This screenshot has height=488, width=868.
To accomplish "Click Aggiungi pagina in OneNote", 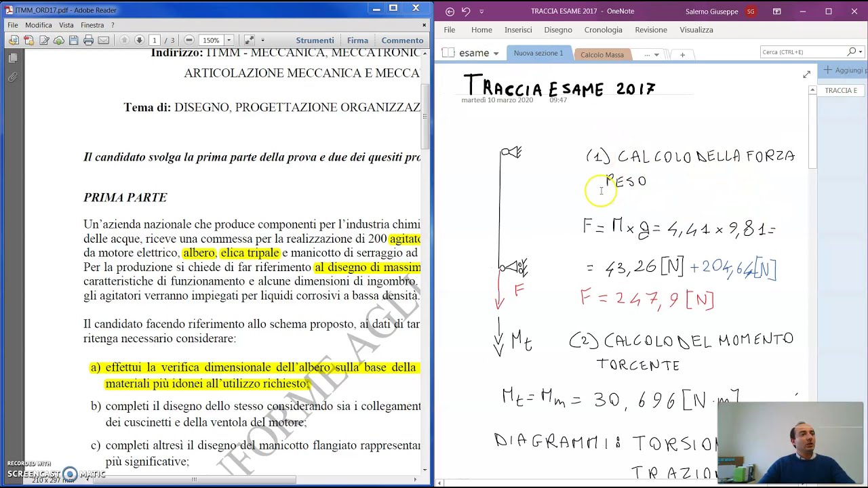I will point(844,70).
